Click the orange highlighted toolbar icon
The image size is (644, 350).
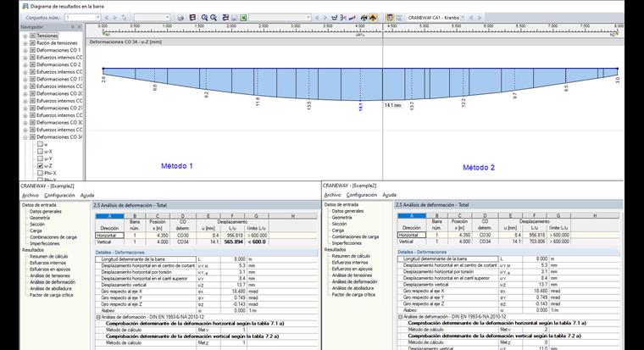[x=373, y=18]
